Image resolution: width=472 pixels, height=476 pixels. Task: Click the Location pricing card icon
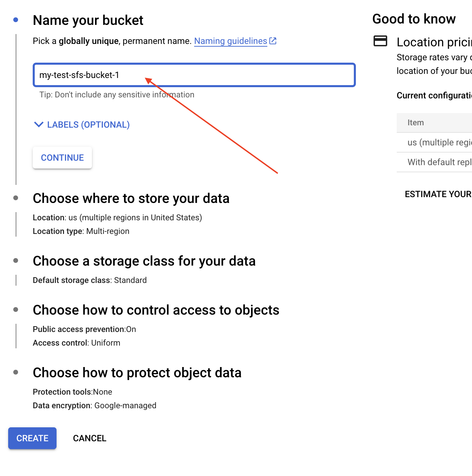(x=380, y=41)
